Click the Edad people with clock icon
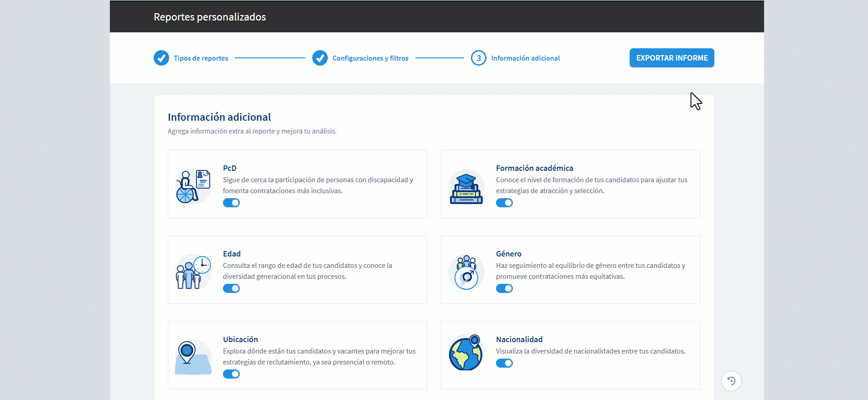The width and height of the screenshot is (868, 400). (x=193, y=272)
